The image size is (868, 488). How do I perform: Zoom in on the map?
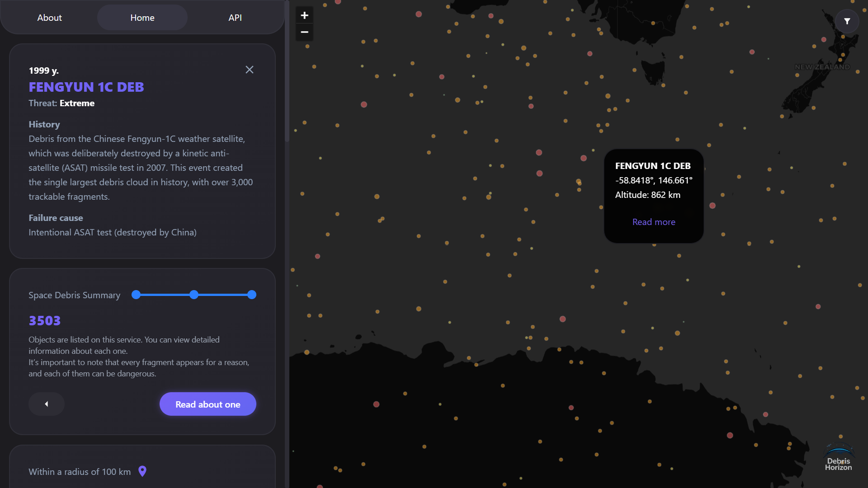click(x=304, y=15)
